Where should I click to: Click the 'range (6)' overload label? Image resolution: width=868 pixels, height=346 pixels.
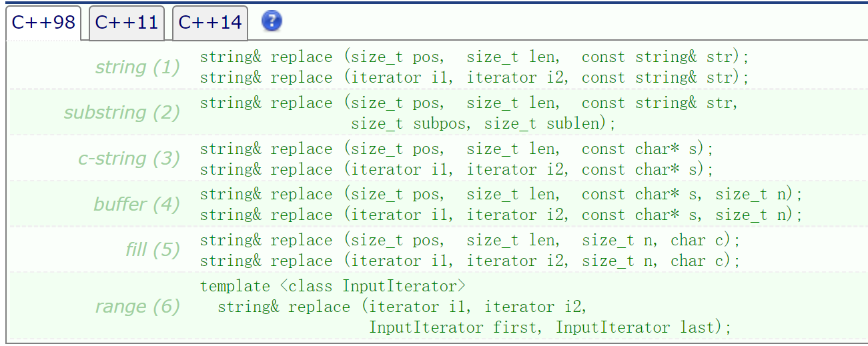[137, 307]
